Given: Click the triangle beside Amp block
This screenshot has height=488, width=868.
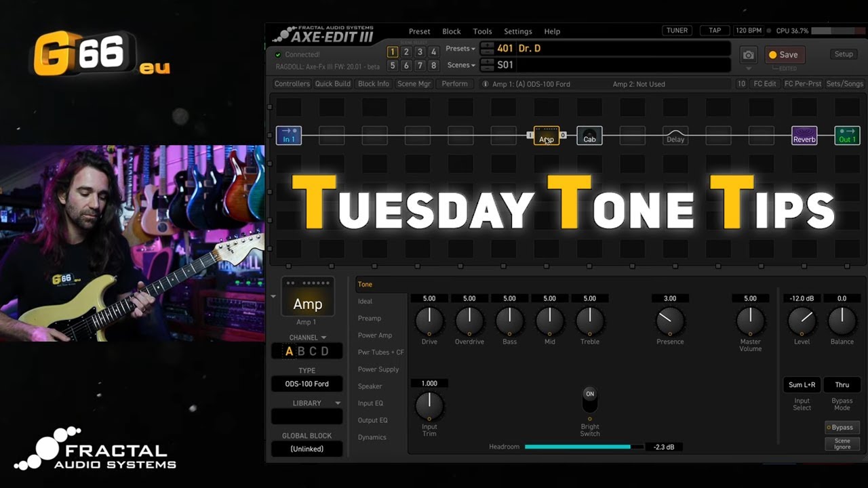Looking at the screenshot, I should [x=273, y=296].
